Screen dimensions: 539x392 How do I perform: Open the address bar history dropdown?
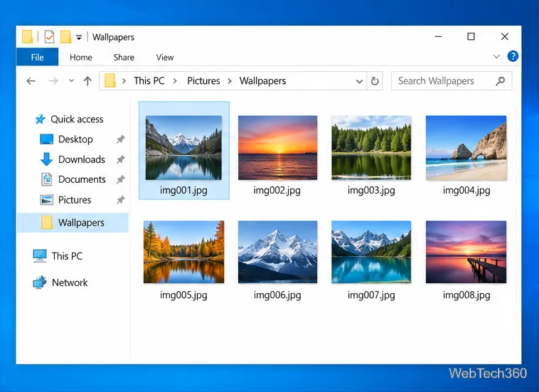point(359,82)
